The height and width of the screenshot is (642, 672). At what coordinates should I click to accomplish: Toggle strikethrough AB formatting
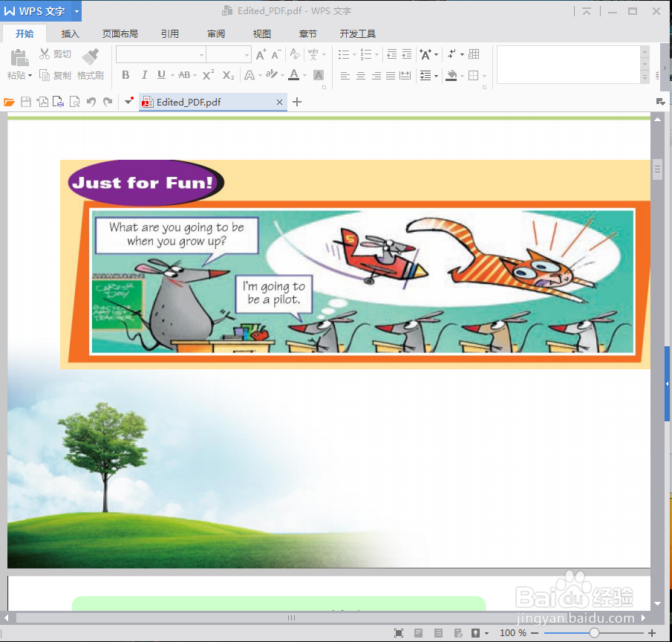(184, 75)
